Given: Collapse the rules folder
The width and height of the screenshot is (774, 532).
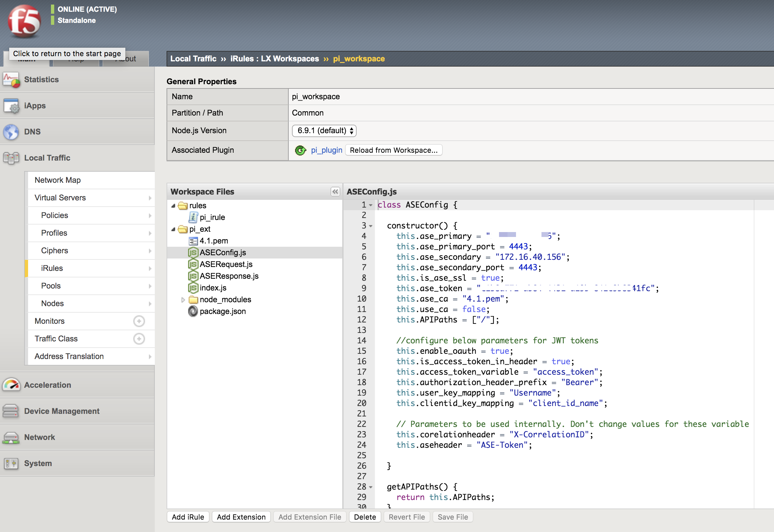Looking at the screenshot, I should [173, 206].
